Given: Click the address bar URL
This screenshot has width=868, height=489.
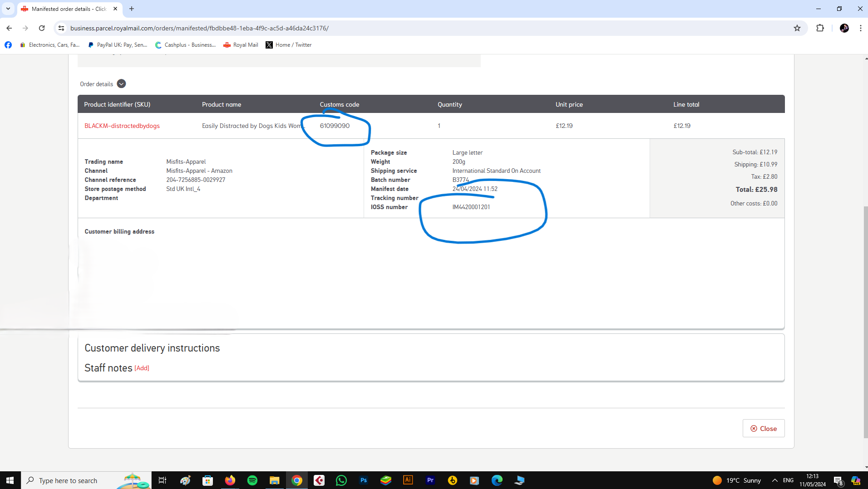Looking at the screenshot, I should click(199, 28).
